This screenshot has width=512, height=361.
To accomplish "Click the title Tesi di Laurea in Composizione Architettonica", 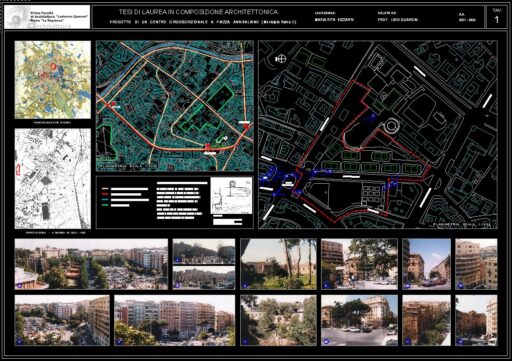I will [198, 12].
